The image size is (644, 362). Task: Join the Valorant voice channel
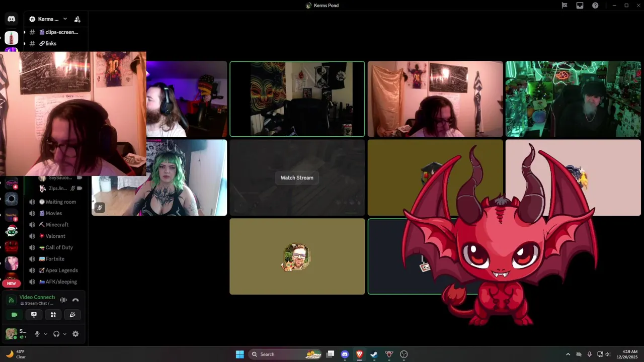55,236
